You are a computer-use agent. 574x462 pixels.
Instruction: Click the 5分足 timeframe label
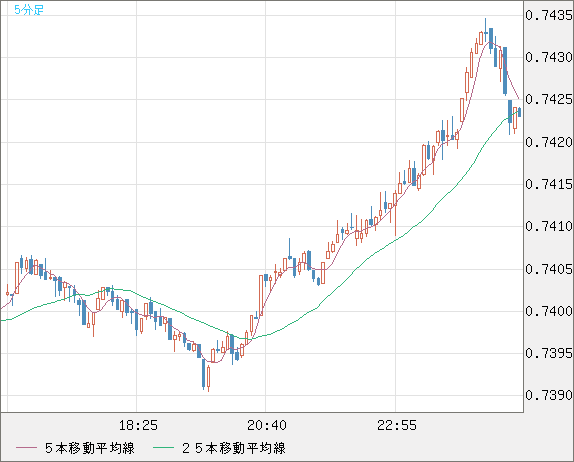29,10
